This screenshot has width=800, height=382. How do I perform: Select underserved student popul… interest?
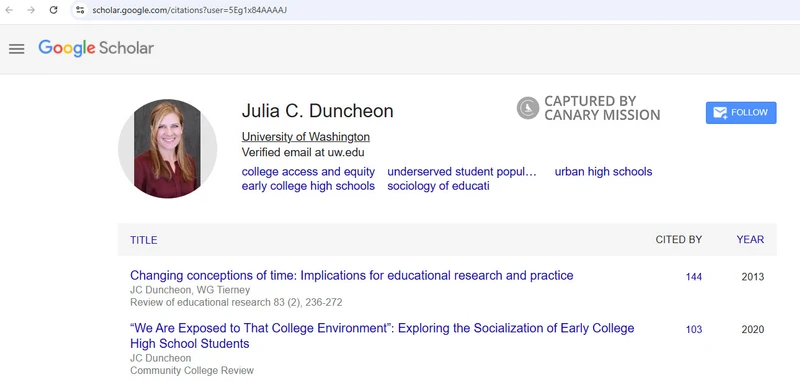click(x=462, y=172)
